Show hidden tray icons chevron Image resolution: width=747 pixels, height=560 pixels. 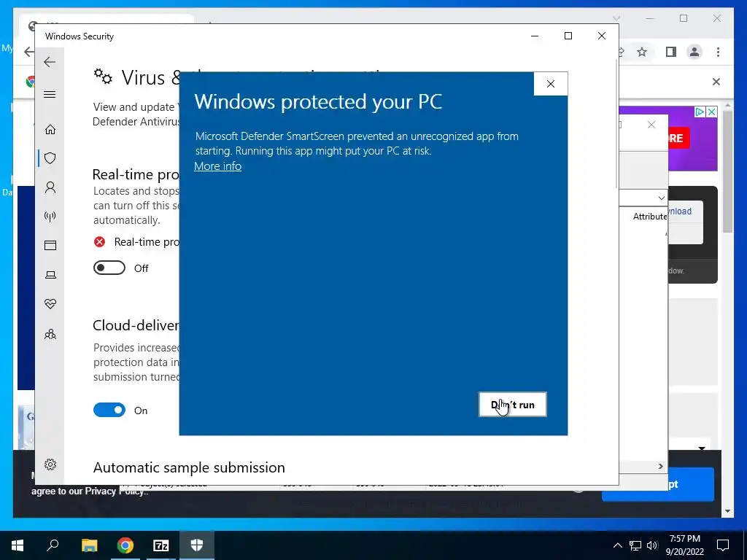coord(617,545)
